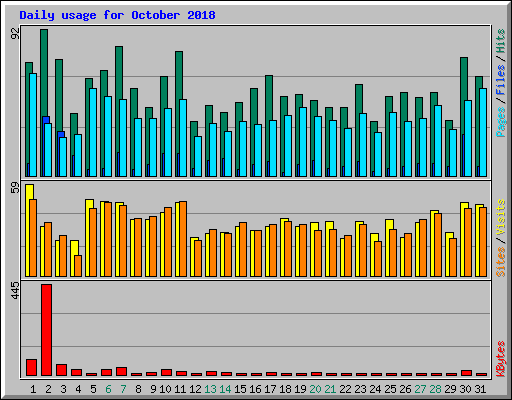Click the day 28 weekend label
Screen dimensions: 512x400
tap(435, 389)
